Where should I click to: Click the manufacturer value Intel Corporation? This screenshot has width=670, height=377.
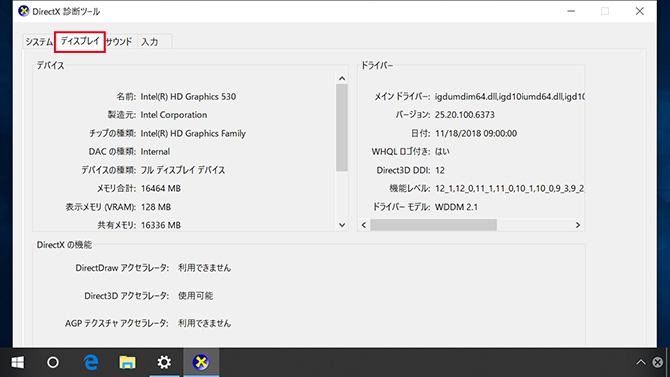173,115
